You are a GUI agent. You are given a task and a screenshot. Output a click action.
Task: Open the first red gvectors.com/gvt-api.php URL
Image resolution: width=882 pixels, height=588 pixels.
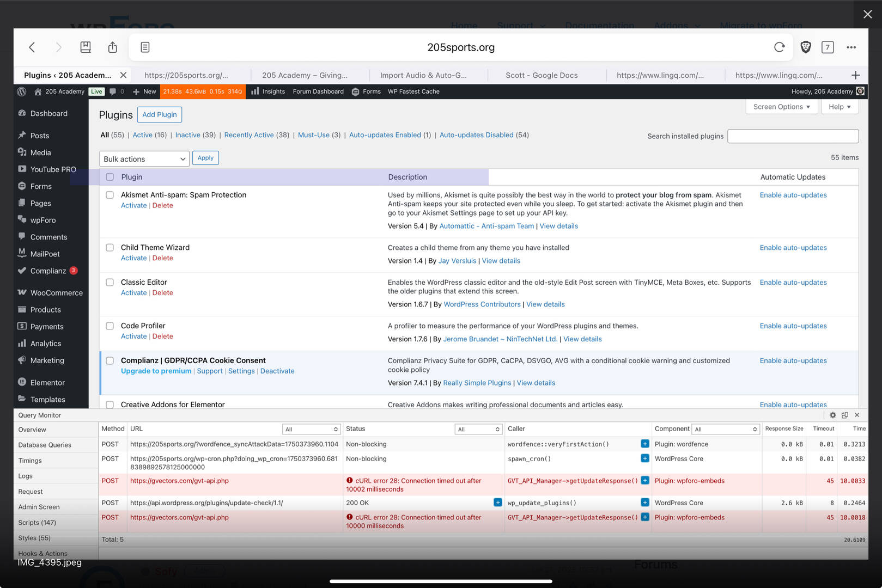[x=180, y=481]
